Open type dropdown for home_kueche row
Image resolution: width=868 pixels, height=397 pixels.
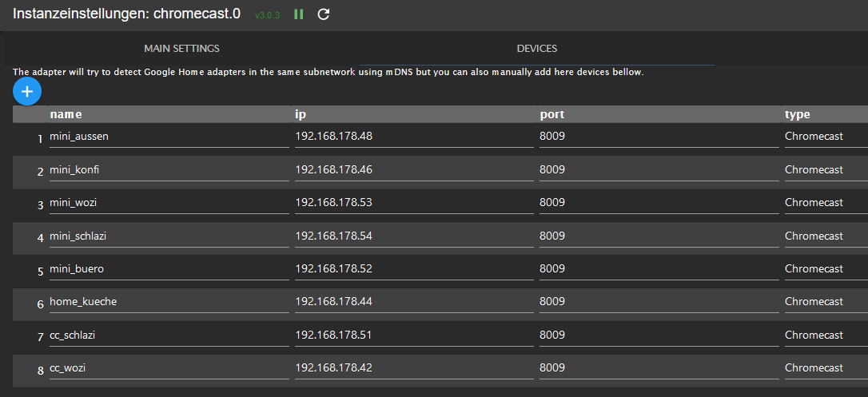point(826,302)
